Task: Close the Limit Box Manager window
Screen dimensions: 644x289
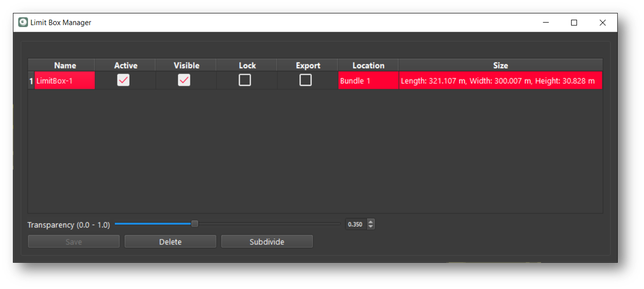Action: point(602,23)
